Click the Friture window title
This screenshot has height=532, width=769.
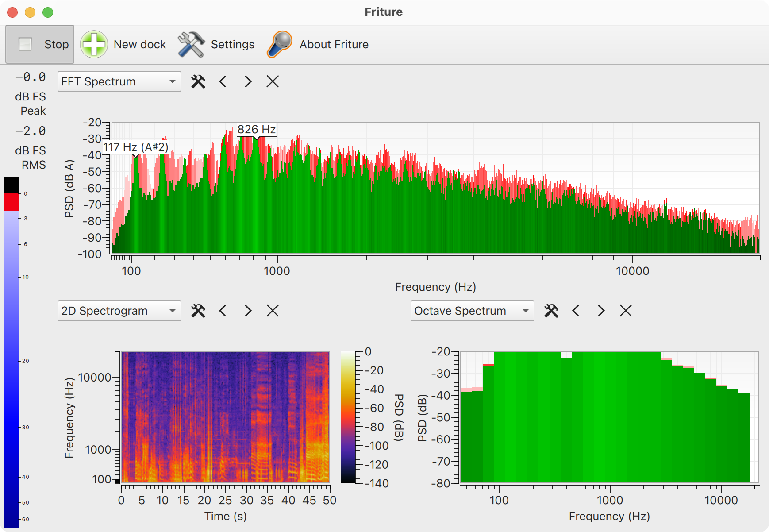(x=384, y=12)
